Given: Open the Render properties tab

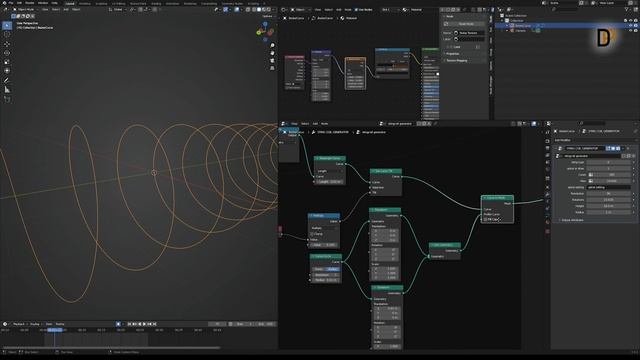Looking at the screenshot, I should [x=547, y=141].
